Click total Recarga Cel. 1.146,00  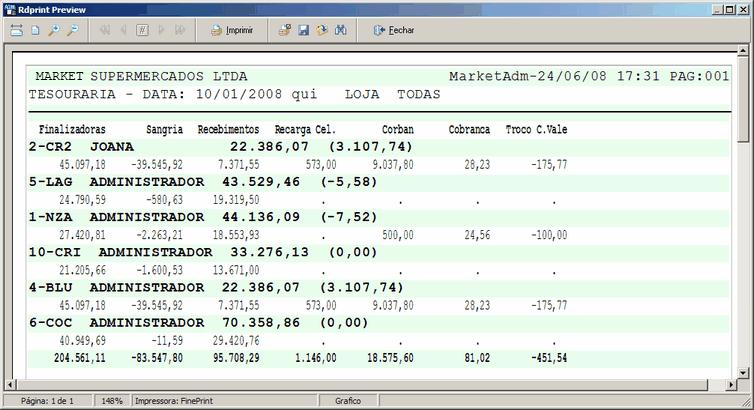pos(316,358)
